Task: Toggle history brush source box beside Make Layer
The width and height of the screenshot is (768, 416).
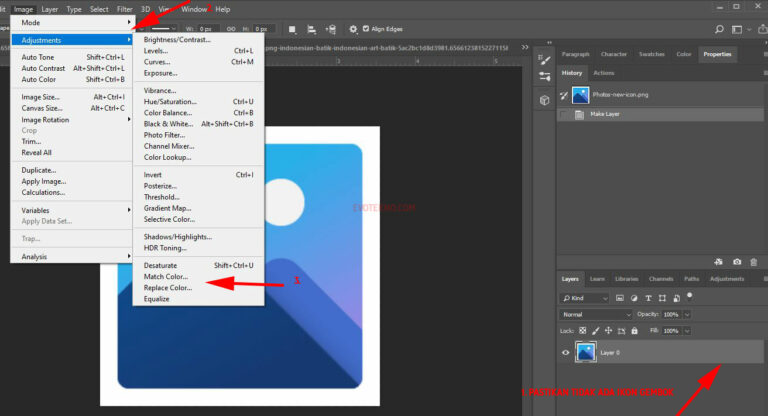Action: tap(564, 115)
